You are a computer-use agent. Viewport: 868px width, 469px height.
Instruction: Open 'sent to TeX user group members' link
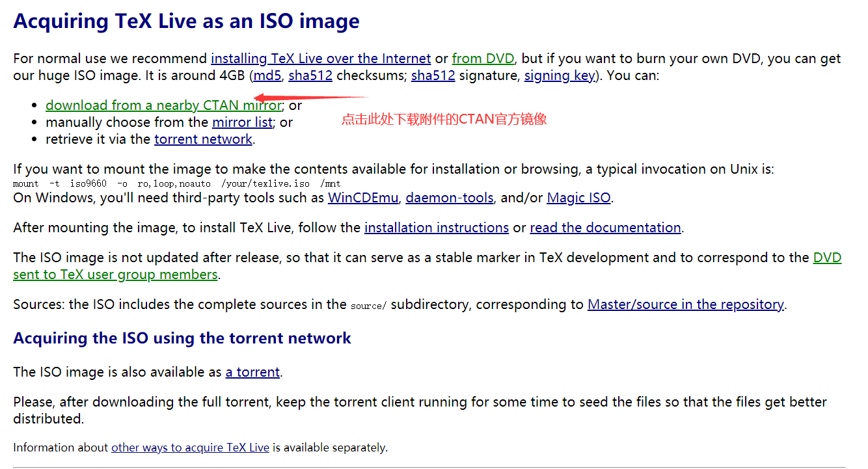click(x=115, y=275)
